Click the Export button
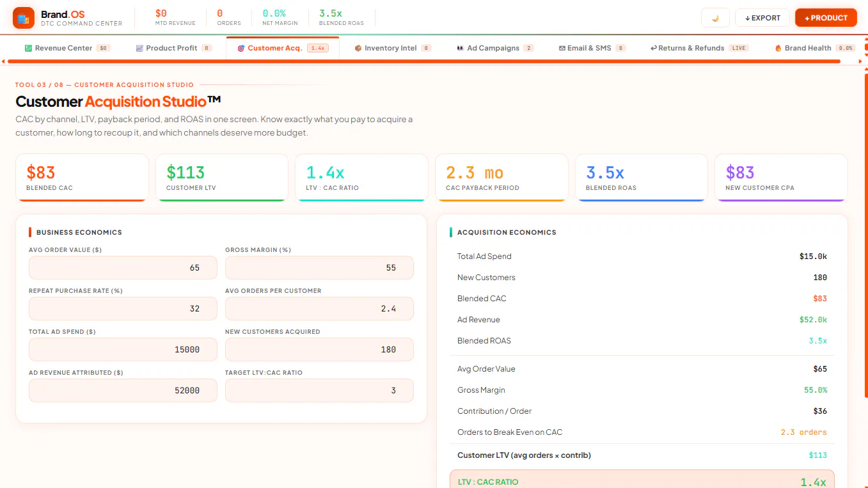Screen dimensions: 868x488 coord(762,18)
